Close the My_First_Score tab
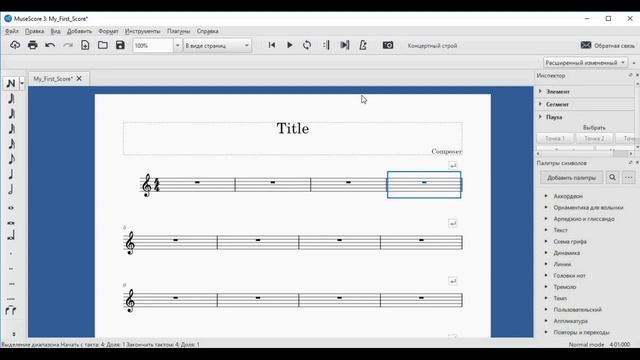640x360 pixels. click(x=79, y=78)
